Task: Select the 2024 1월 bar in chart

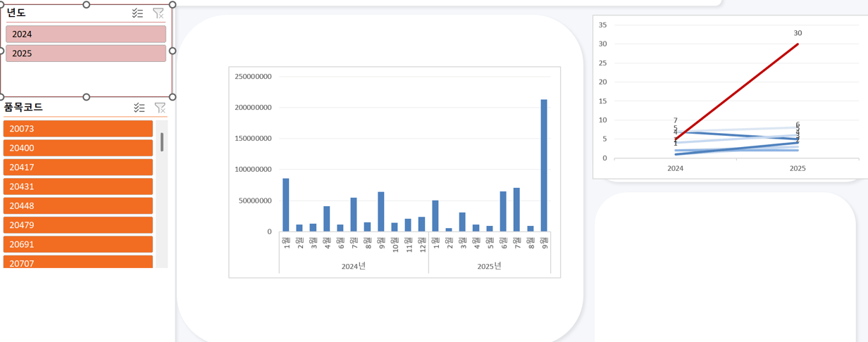Action: pos(286,205)
